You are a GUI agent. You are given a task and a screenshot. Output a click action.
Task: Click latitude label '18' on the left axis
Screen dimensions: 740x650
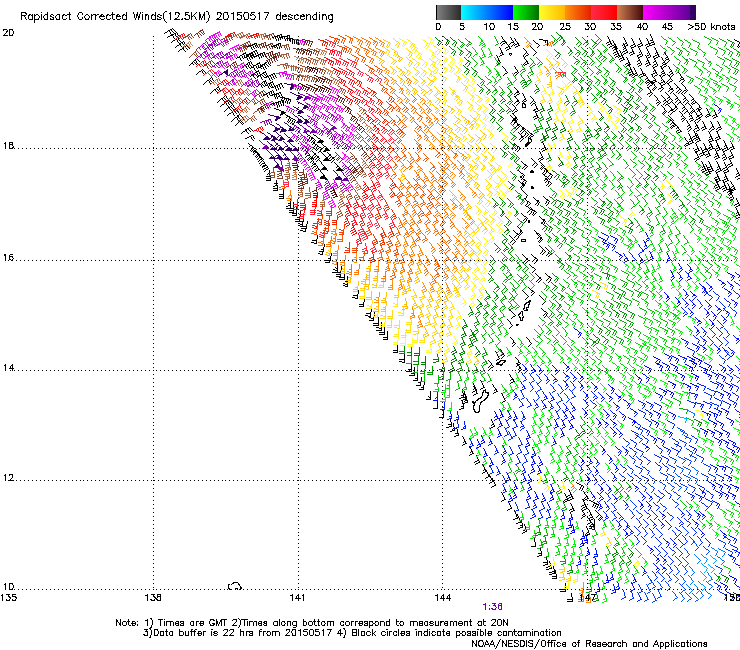pyautogui.click(x=8, y=146)
